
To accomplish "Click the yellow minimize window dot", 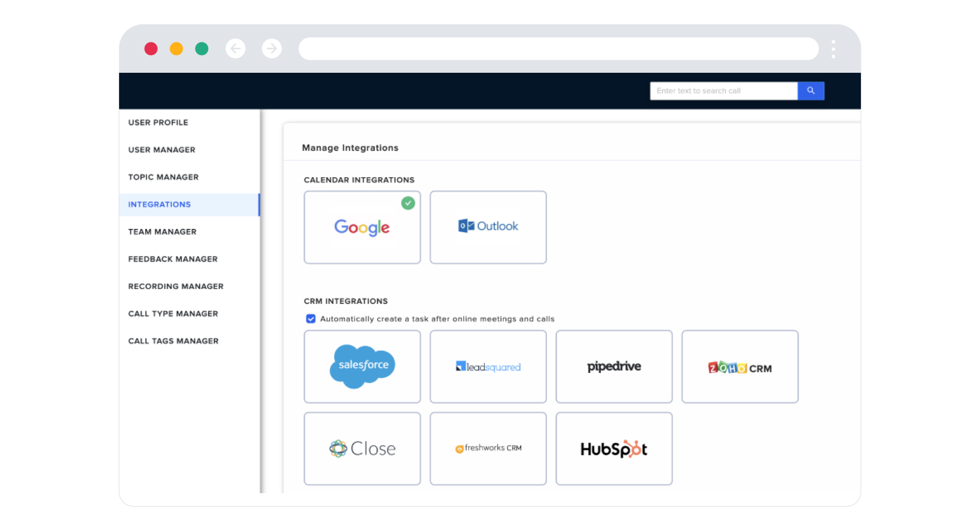I will pos(176,48).
